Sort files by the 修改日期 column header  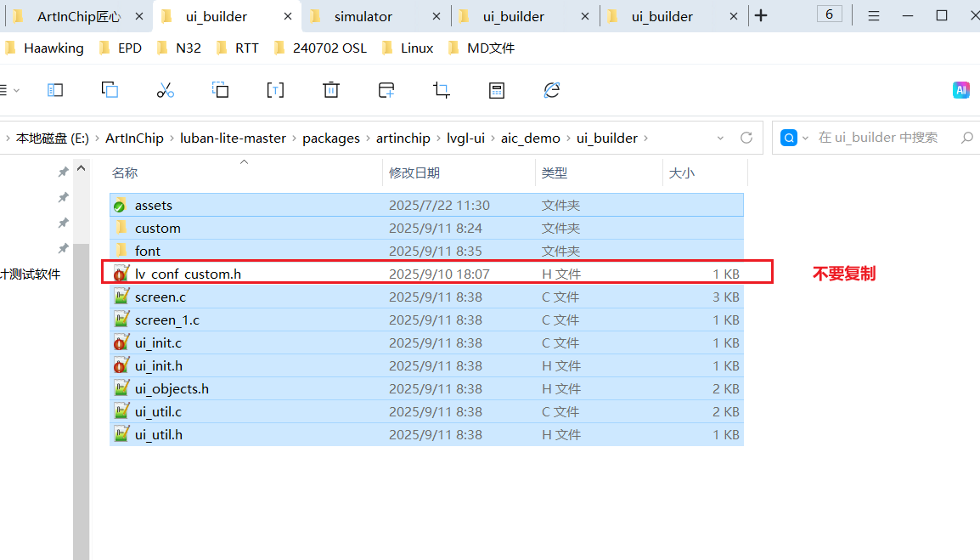pyautogui.click(x=414, y=173)
